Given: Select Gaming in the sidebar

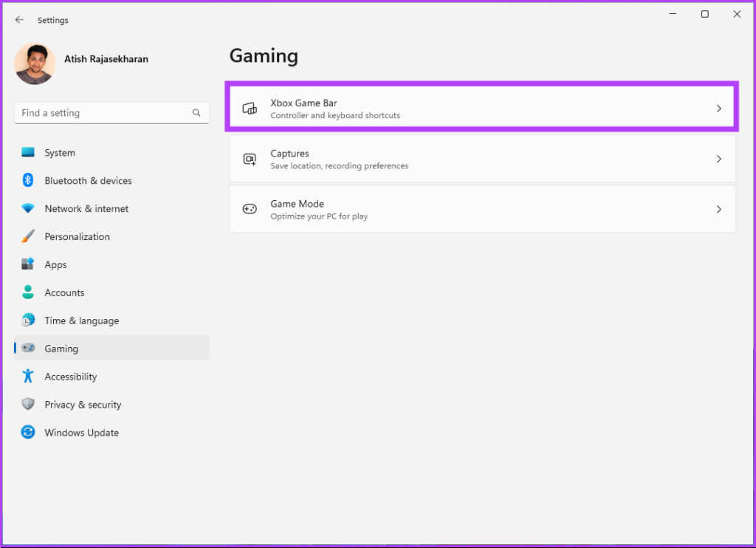Looking at the screenshot, I should (61, 349).
